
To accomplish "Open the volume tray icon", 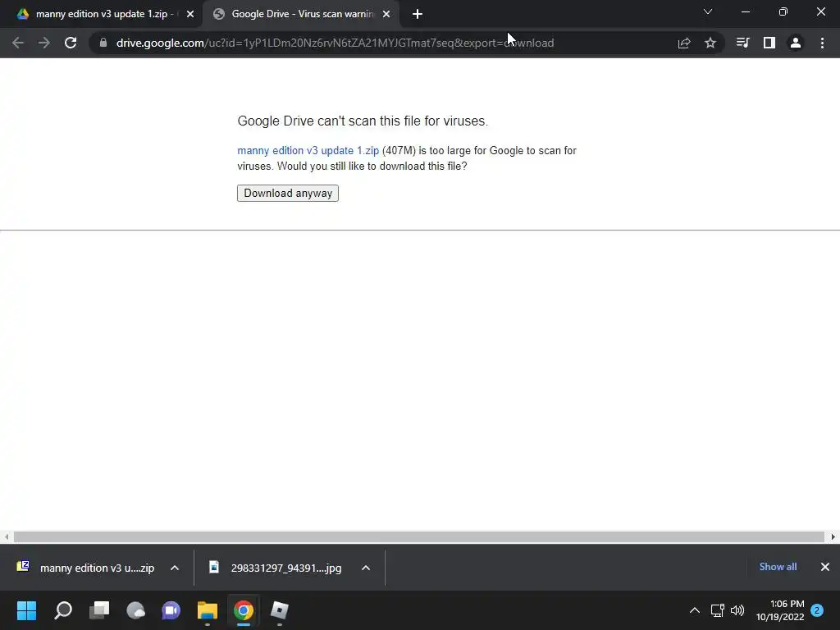I will point(737,610).
